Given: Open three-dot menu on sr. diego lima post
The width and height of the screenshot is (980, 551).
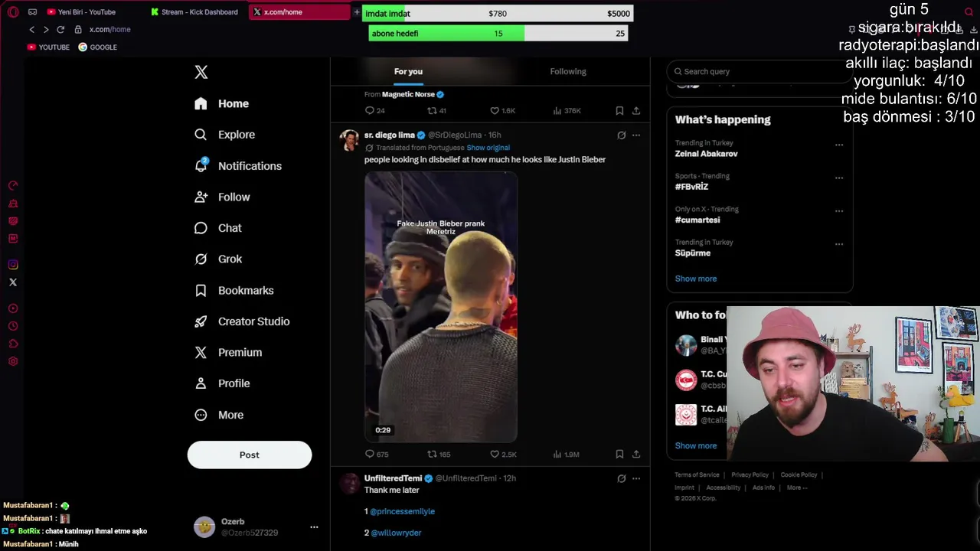Looking at the screenshot, I should click(636, 135).
